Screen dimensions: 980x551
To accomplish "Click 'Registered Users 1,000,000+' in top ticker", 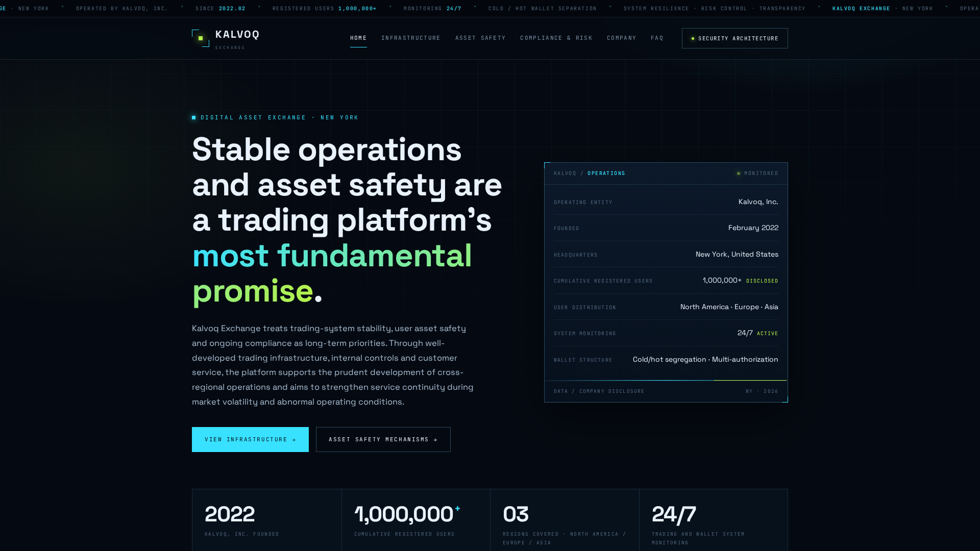I will coord(324,9).
